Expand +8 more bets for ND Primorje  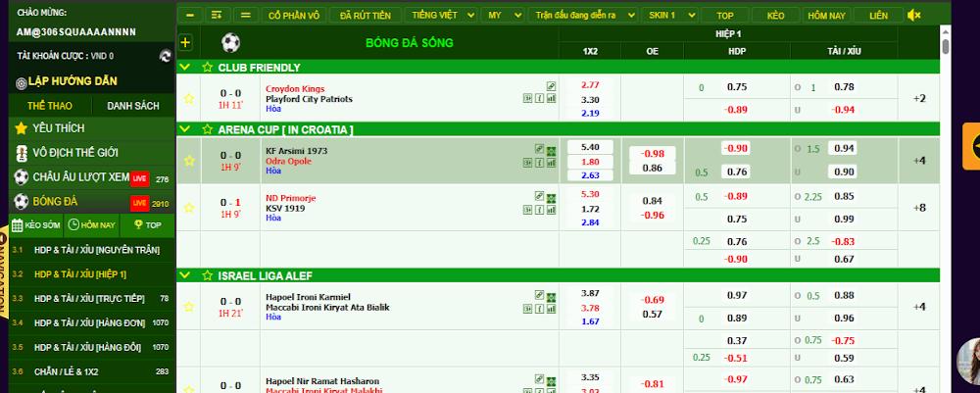pyautogui.click(x=919, y=208)
